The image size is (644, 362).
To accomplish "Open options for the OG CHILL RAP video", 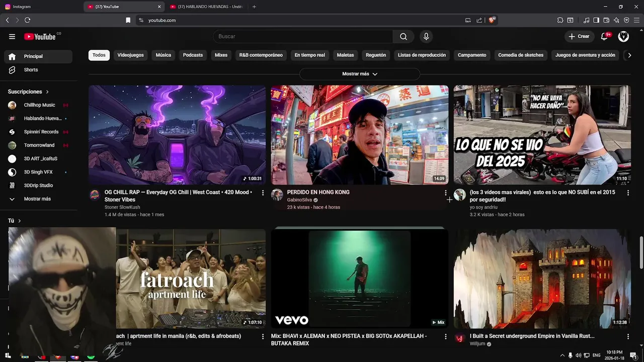I will coord(263,193).
